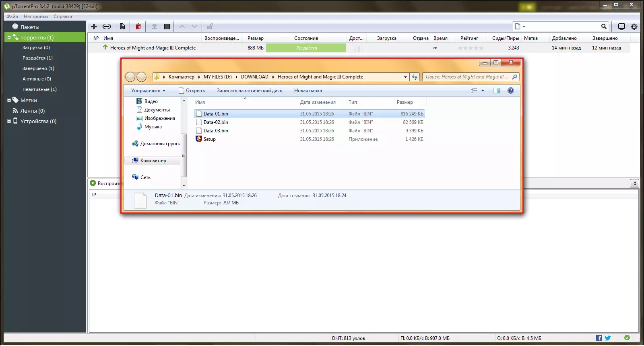Image resolution: width=644 pixels, height=346 pixels.
Task: Click the DOWNLOAD breadcrumb in address bar
Action: point(255,77)
